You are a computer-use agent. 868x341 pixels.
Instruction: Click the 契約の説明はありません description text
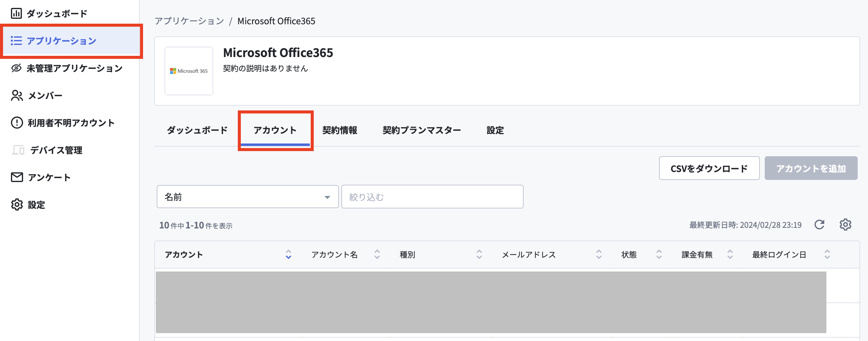(x=265, y=68)
